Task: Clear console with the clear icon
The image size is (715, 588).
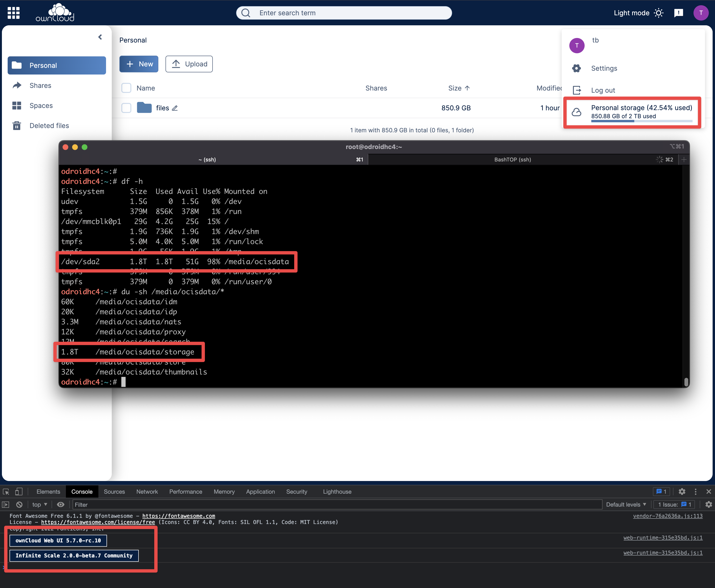Action: (19, 505)
